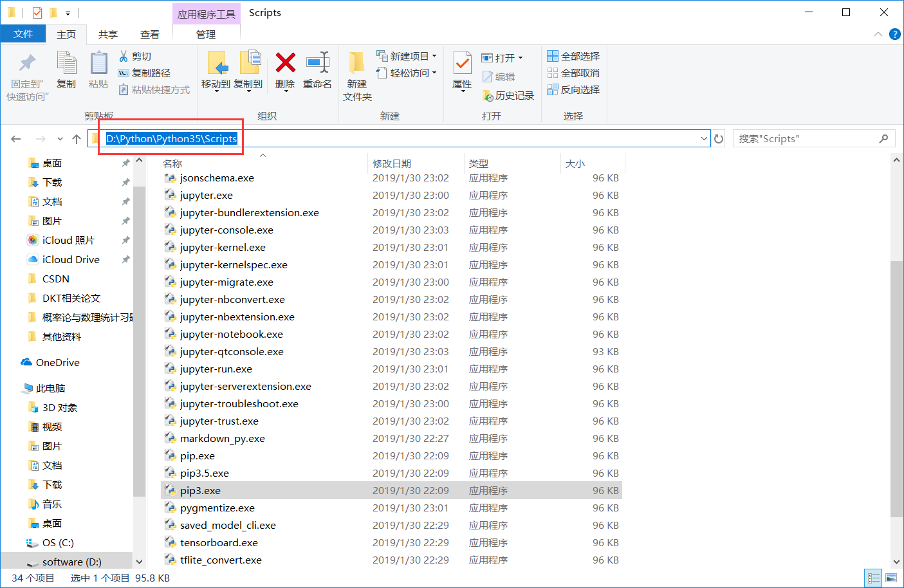Open the recent locations dropdown arrow
The image size is (904, 588).
(x=60, y=139)
